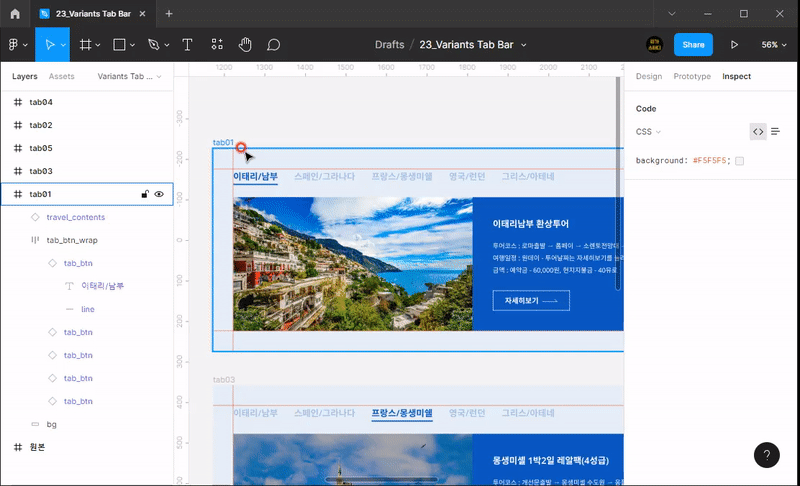Click the 이태리남부 환상투어 heading
The width and height of the screenshot is (800, 486).
pos(531,223)
